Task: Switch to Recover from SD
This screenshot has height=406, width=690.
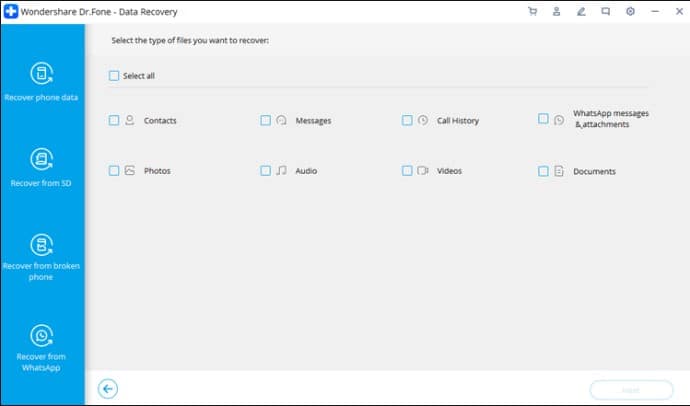Action: pos(41,168)
